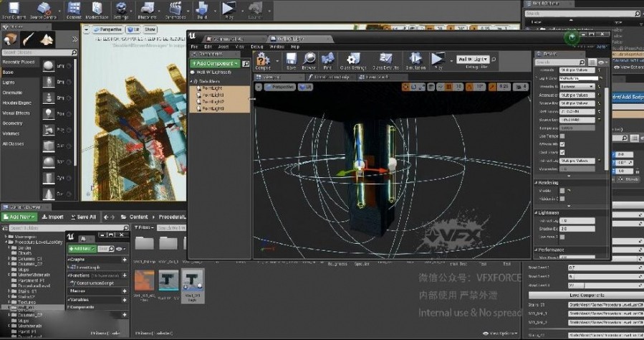Open Asset menu in blueprint editor
Viewport: 644px width, 340px height.
point(224,47)
